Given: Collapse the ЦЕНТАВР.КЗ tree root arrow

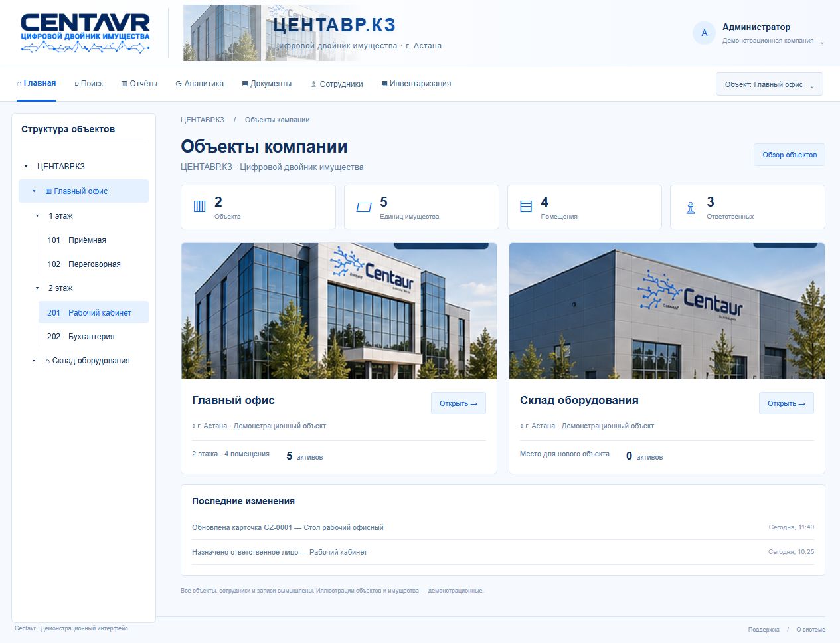Looking at the screenshot, I should coord(26,167).
